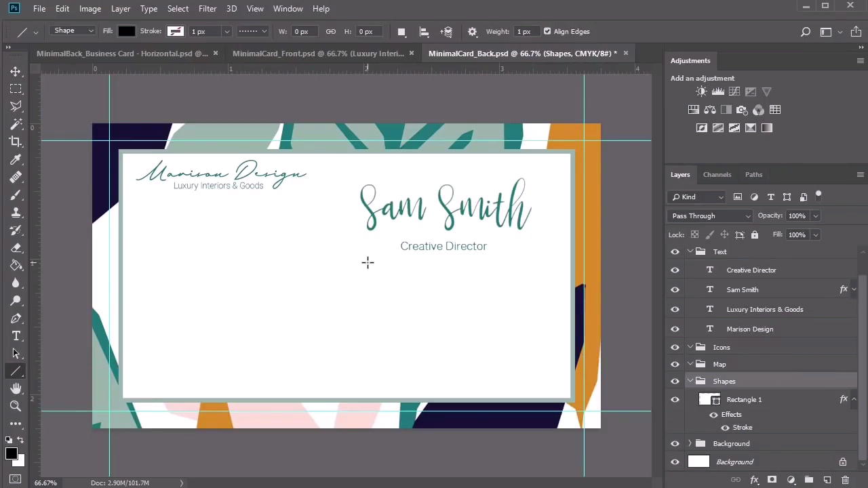Click the Fill color swatch
Image resolution: width=868 pixels, height=488 pixels.
pyautogui.click(x=127, y=31)
